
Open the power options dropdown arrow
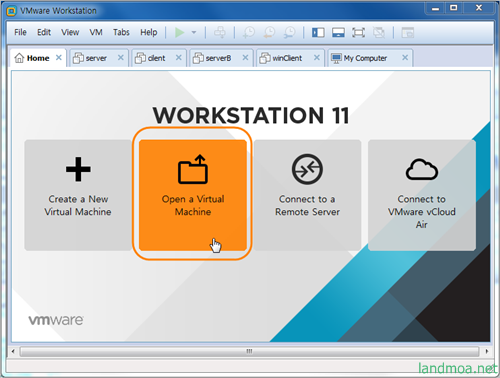click(194, 33)
